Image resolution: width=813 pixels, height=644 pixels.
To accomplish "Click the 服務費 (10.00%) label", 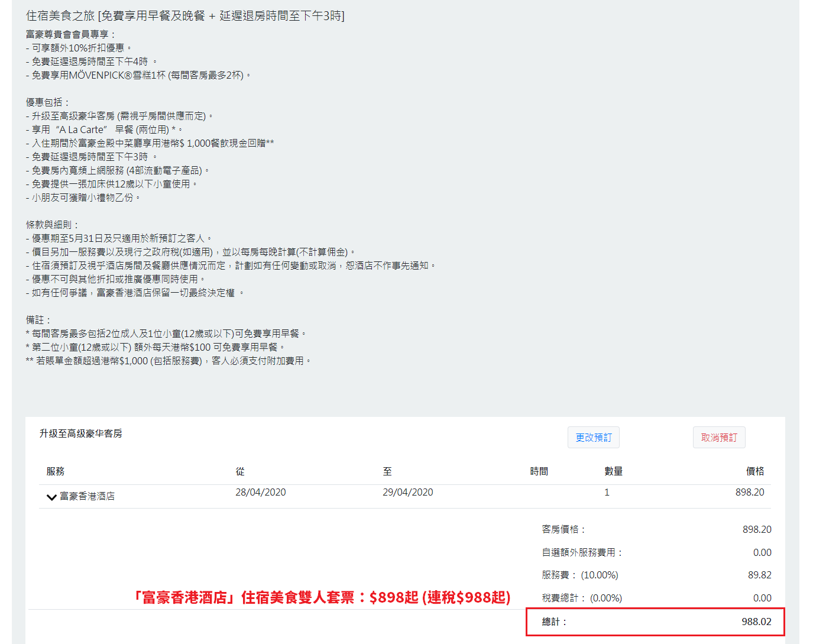I will (580, 575).
